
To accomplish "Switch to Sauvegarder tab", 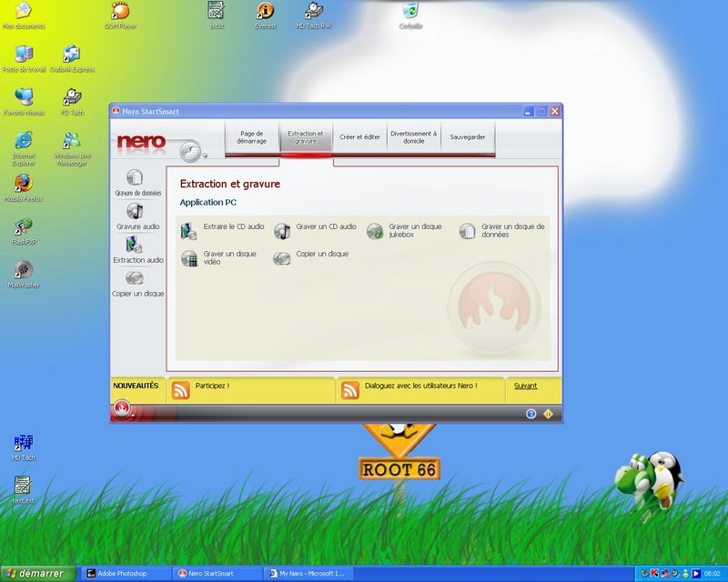I will (x=468, y=137).
